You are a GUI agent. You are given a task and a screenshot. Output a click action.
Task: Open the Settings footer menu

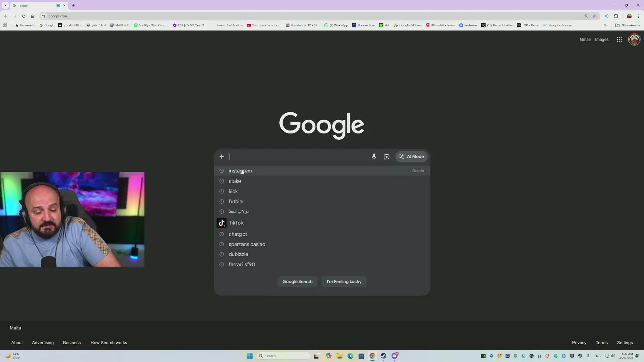[625, 343]
